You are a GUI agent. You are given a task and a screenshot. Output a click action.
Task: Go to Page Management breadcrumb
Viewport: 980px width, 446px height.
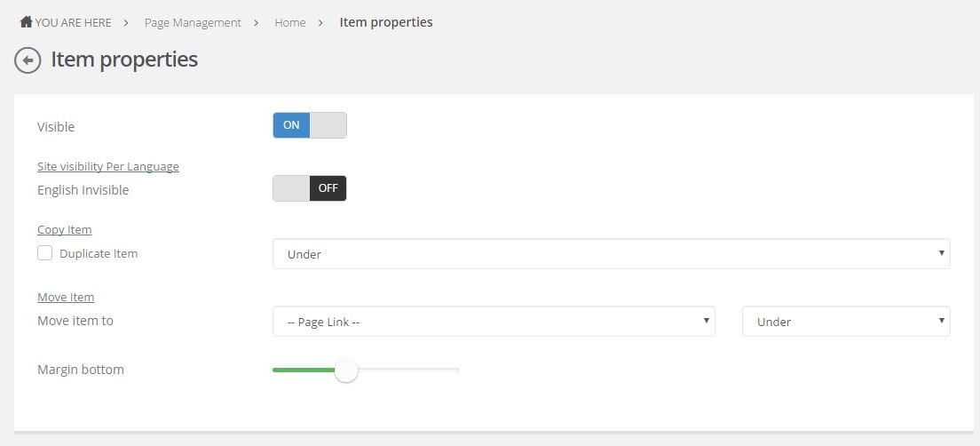193,22
